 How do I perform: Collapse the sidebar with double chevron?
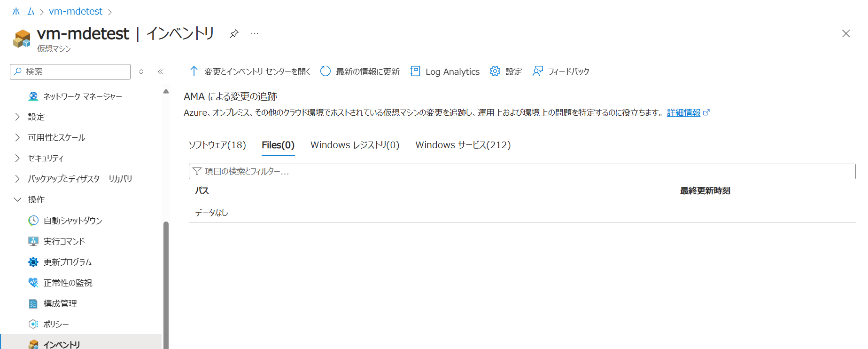click(160, 71)
